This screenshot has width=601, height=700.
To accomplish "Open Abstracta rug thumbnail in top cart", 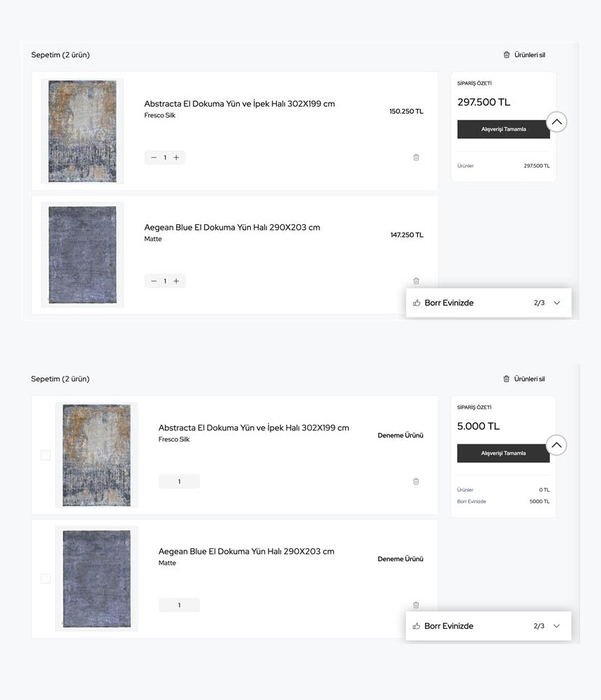I will [x=82, y=131].
